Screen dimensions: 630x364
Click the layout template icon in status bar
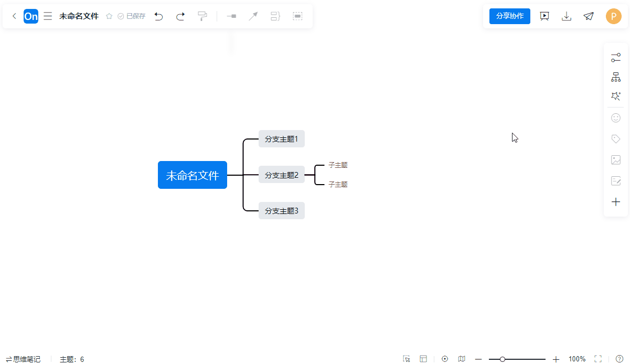423,359
